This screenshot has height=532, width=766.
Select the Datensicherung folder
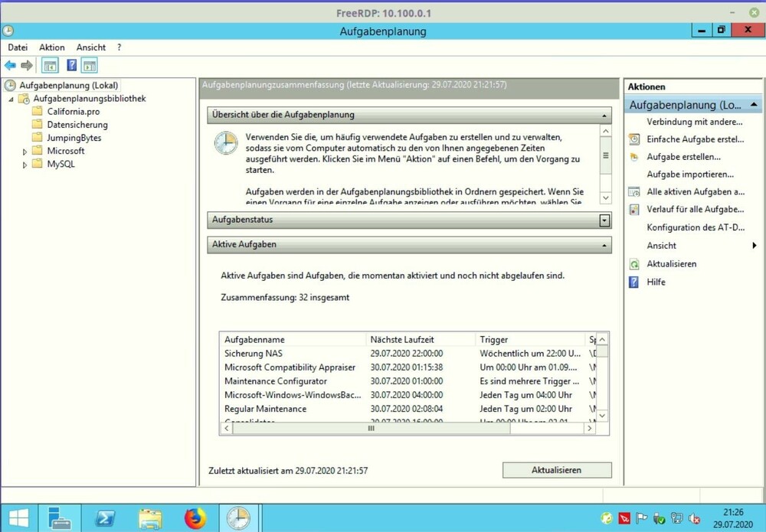(77, 125)
